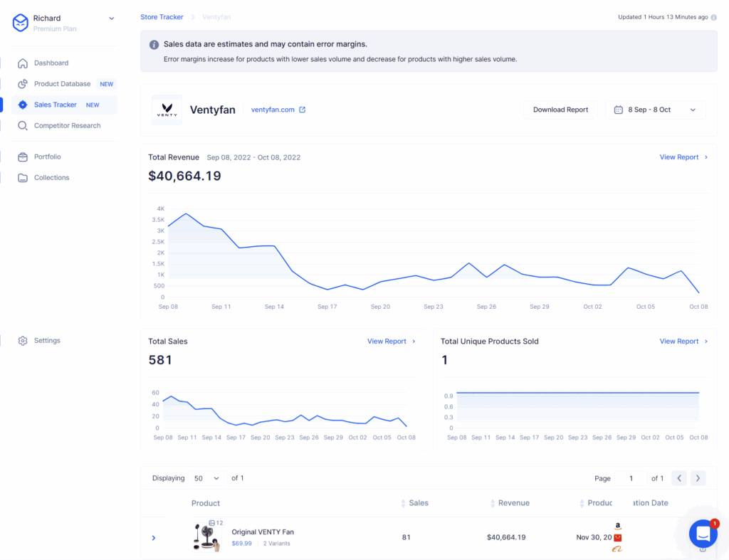Click the Sales Tracker crosshair icon
This screenshot has width=729, height=560.
23,105
